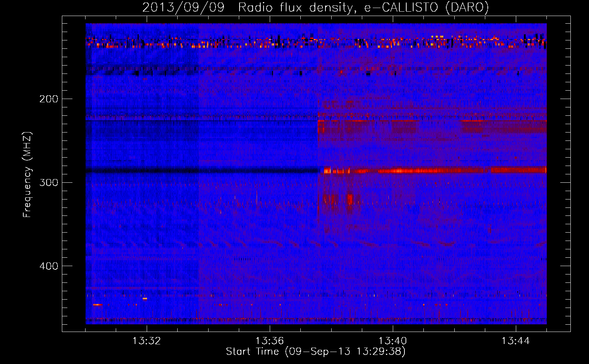Screen dimensions: 589x364
Task: Click the 13:32 time axis label
Action: tap(147, 341)
